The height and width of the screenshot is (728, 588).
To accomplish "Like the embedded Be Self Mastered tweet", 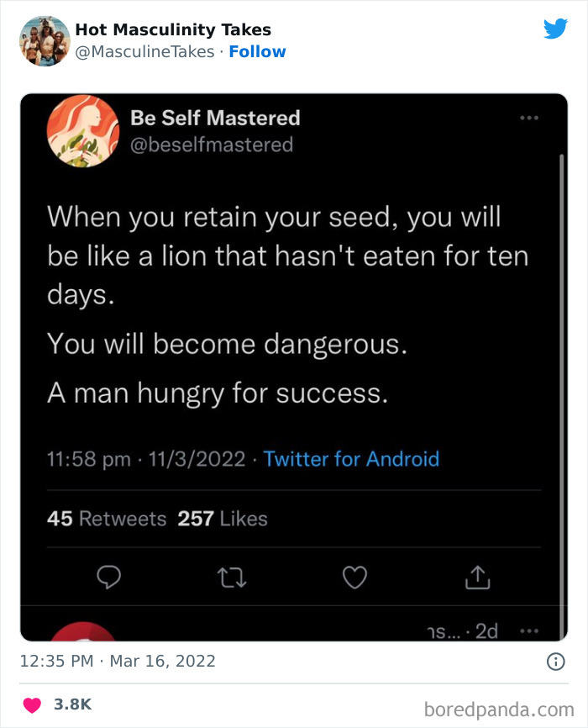I will [354, 578].
